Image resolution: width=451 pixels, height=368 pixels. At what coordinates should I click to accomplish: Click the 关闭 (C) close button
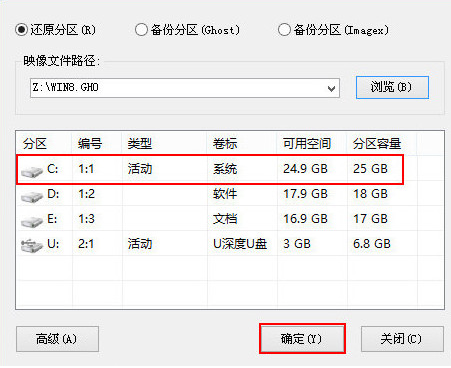(402, 339)
